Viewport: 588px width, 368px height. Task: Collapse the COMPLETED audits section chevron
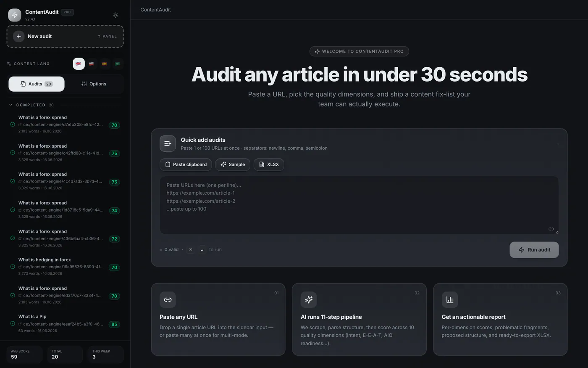pos(11,105)
